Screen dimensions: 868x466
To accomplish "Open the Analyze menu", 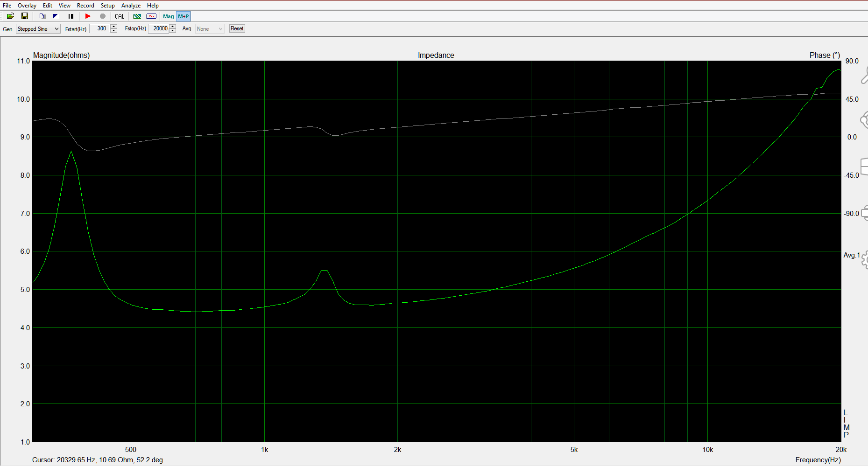I will pyautogui.click(x=131, y=6).
